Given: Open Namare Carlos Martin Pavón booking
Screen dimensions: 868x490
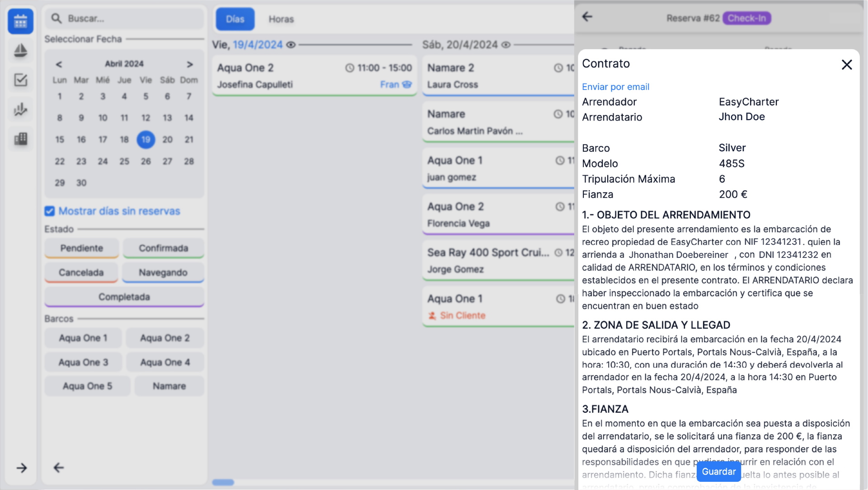Looking at the screenshot, I should click(498, 122).
